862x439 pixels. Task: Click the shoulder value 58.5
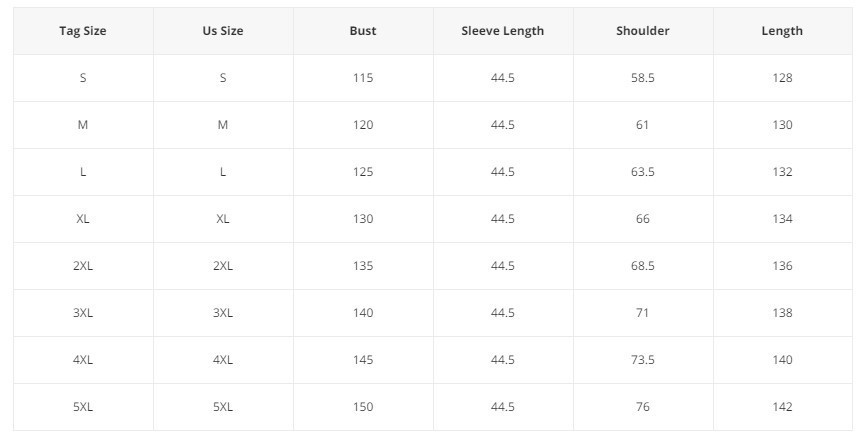click(642, 78)
